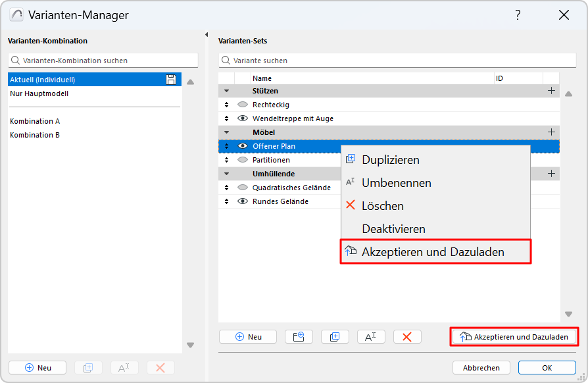The height and width of the screenshot is (383, 588).
Task: Add a variant to the Stützen set with plus
Action: [551, 91]
